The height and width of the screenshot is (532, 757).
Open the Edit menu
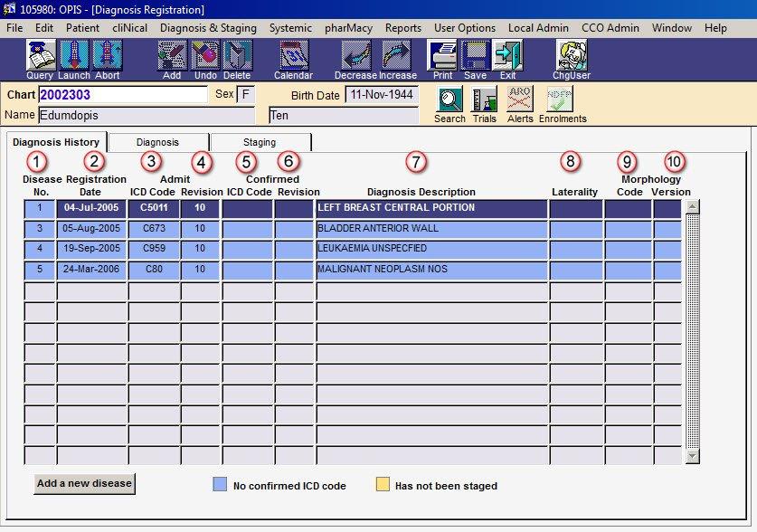pyautogui.click(x=44, y=28)
